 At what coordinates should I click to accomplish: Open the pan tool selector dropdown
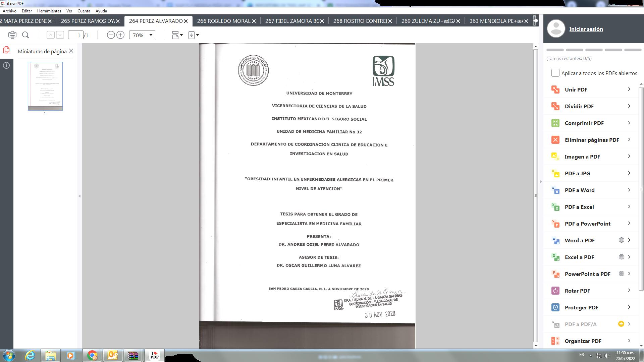coord(194,35)
